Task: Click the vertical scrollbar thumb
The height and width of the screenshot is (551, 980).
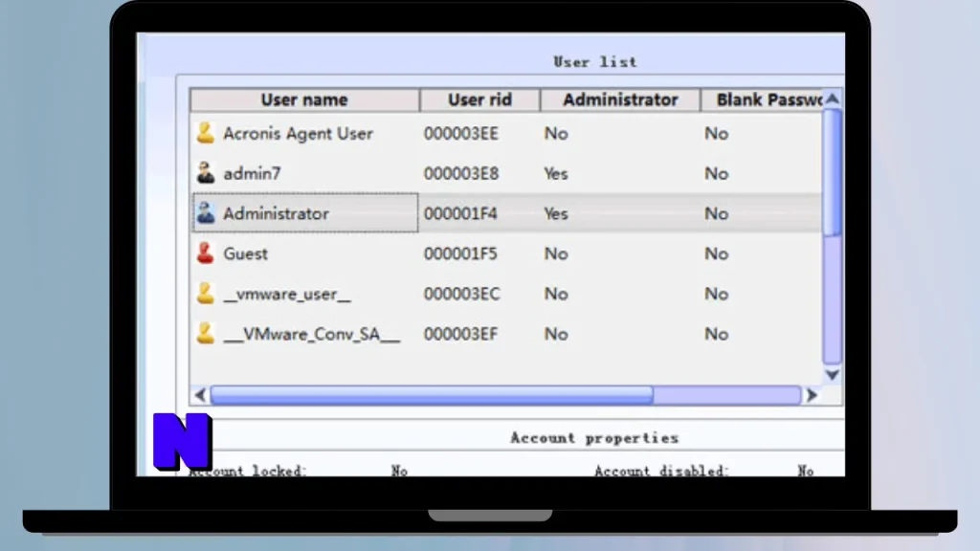Action: pos(832,173)
